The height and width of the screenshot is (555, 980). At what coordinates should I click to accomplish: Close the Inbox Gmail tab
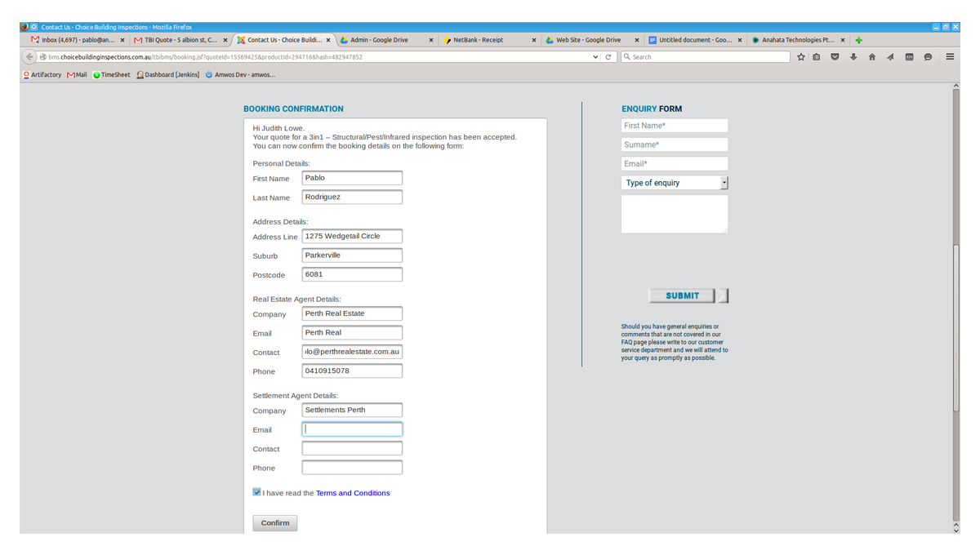[122, 40]
